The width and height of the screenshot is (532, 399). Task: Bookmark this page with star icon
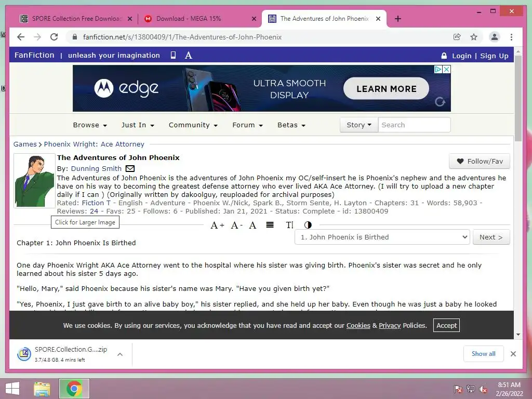pyautogui.click(x=474, y=37)
